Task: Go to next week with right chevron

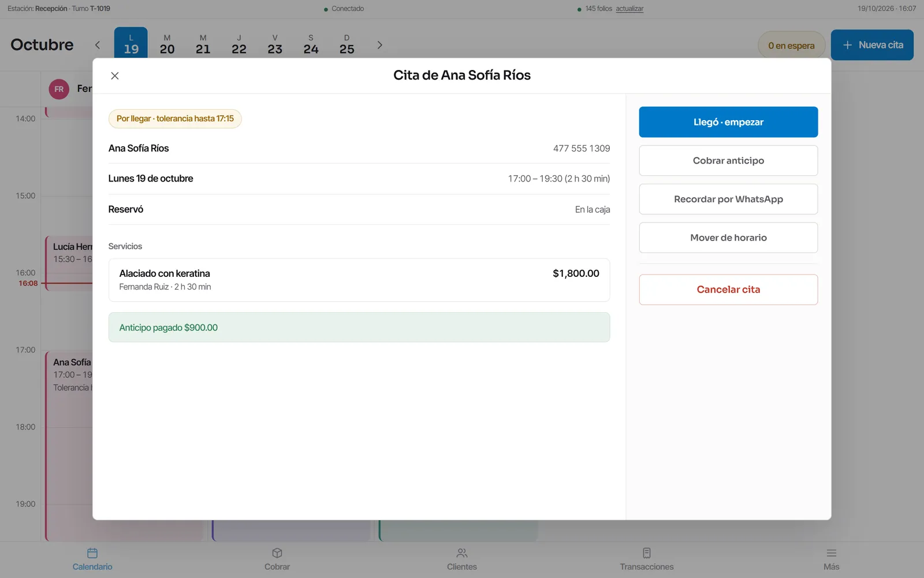Action: pyautogui.click(x=379, y=45)
